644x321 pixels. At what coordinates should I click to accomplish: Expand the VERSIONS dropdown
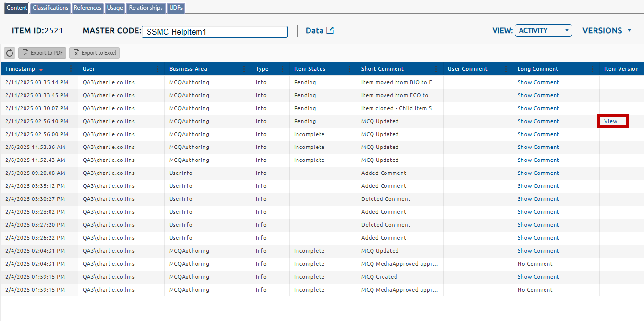coord(607,30)
